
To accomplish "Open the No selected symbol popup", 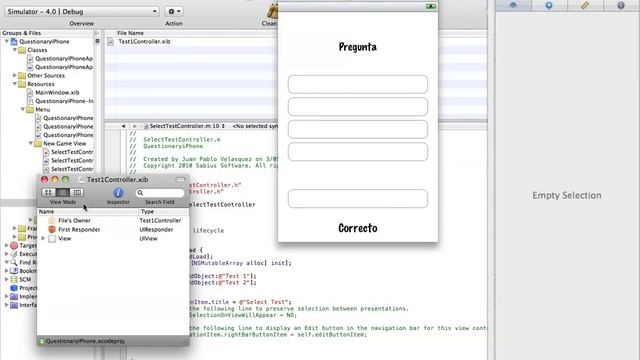I will pyautogui.click(x=256, y=126).
